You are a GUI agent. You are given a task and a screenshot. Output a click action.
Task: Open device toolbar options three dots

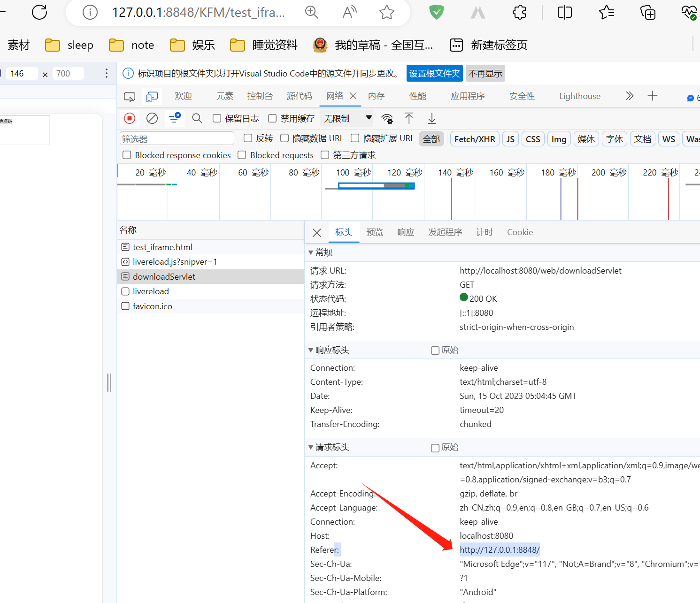(x=107, y=73)
